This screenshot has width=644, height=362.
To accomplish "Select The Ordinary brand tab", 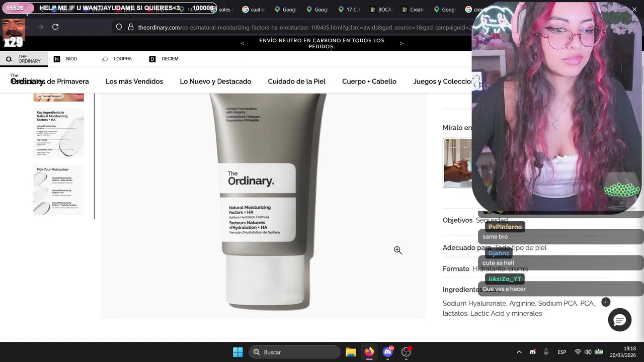I will (24, 59).
